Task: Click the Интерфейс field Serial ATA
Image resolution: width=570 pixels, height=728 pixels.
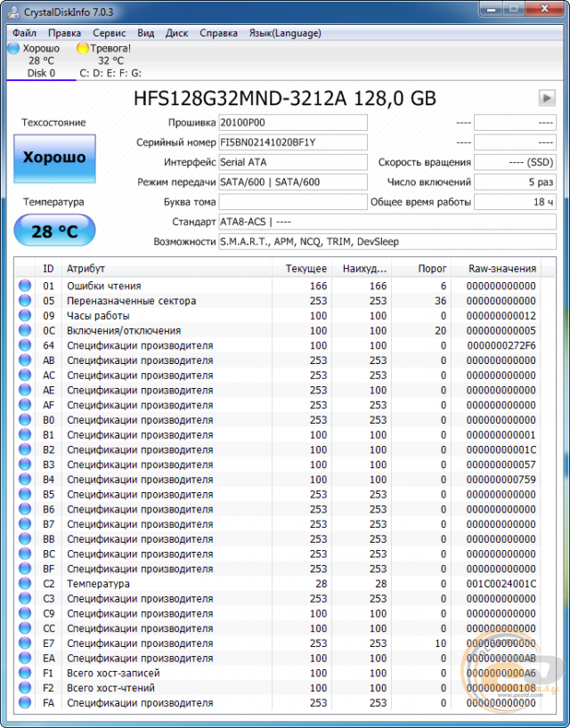Action: tap(293, 163)
